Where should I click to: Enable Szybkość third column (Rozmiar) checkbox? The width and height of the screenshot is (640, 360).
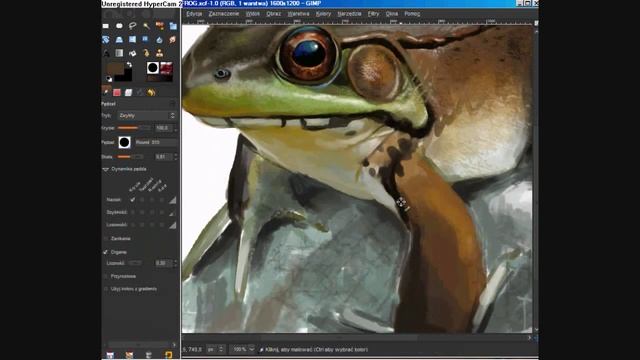152,213
